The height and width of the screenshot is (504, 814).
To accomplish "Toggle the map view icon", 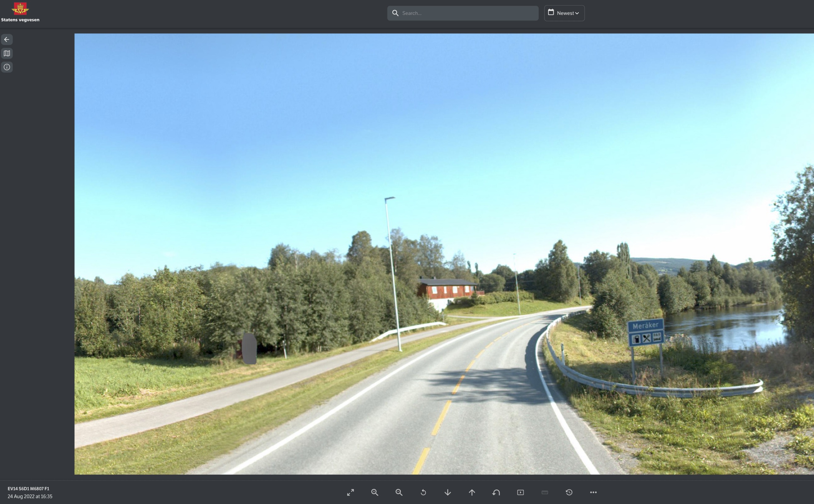I will point(7,53).
